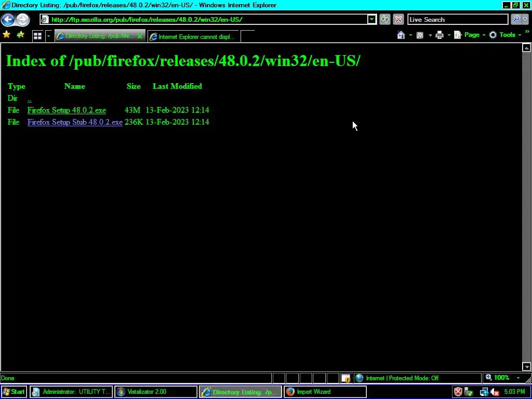This screenshot has width=532, height=399.
Task: Click the Forward navigation arrow
Action: click(23, 19)
